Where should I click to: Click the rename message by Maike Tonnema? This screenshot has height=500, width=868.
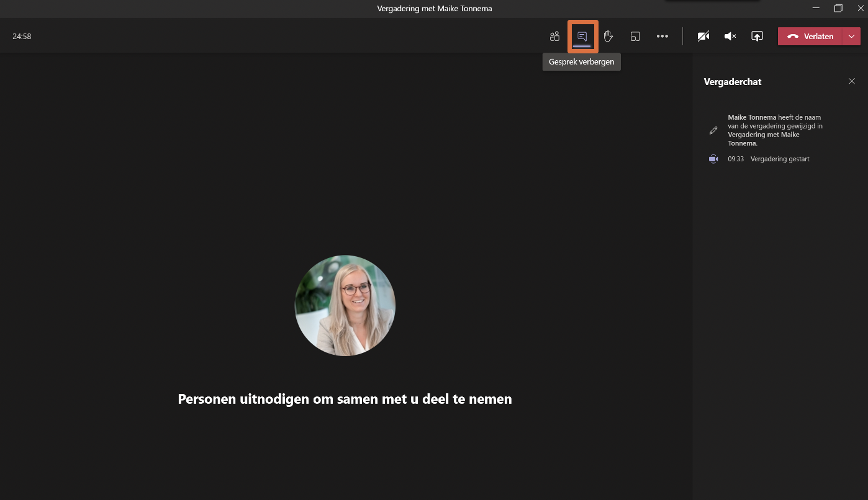pyautogui.click(x=776, y=130)
